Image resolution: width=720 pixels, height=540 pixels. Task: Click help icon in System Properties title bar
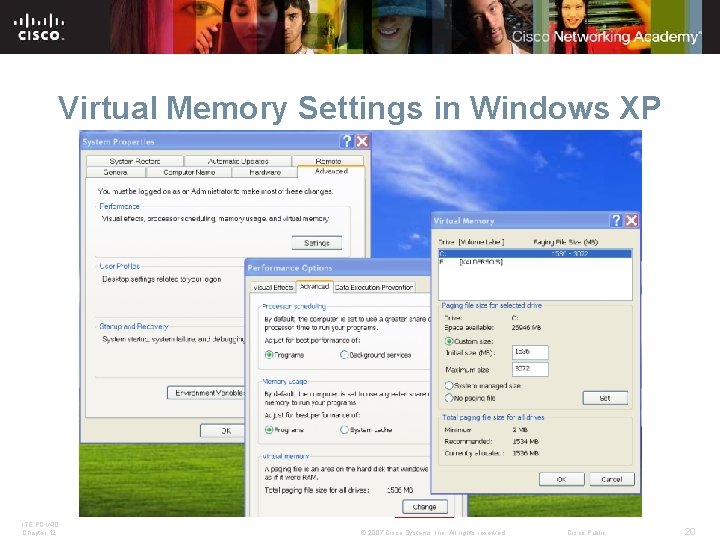pos(347,141)
